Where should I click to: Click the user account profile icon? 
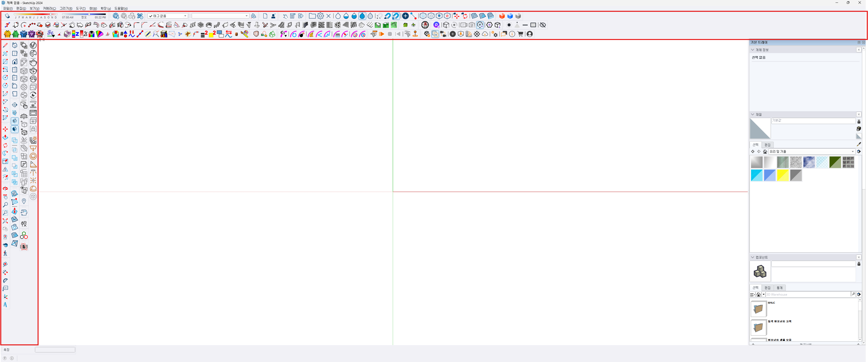pyautogui.click(x=530, y=34)
